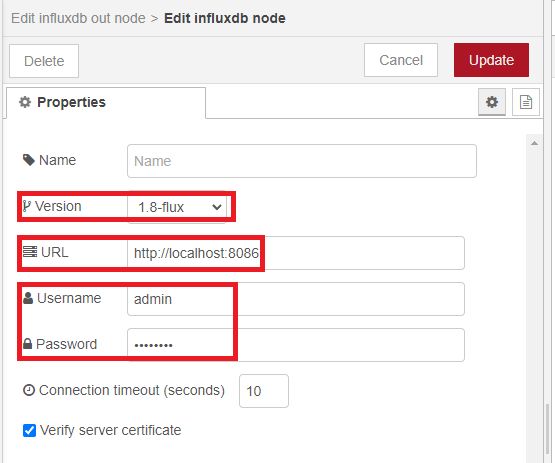Click the clock icon beside Connection timeout
Screen dimensions: 555x463
[29, 390]
